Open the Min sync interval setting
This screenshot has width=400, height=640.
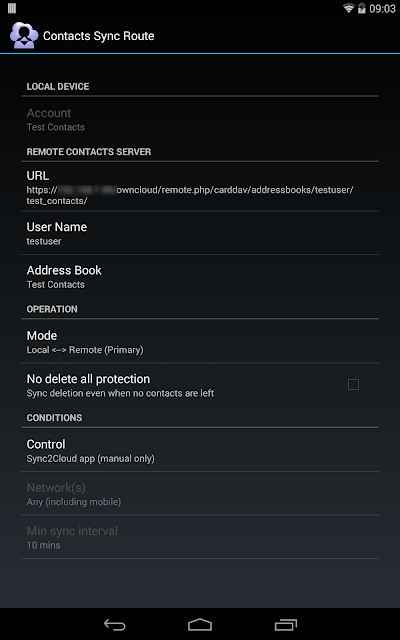click(200, 537)
